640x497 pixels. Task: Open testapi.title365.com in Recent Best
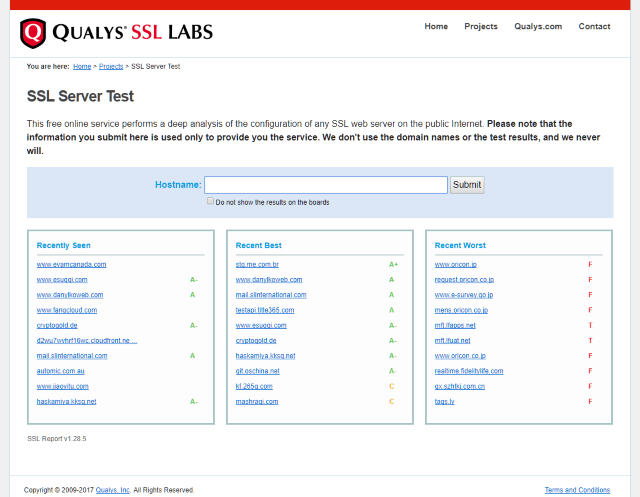coord(265,310)
